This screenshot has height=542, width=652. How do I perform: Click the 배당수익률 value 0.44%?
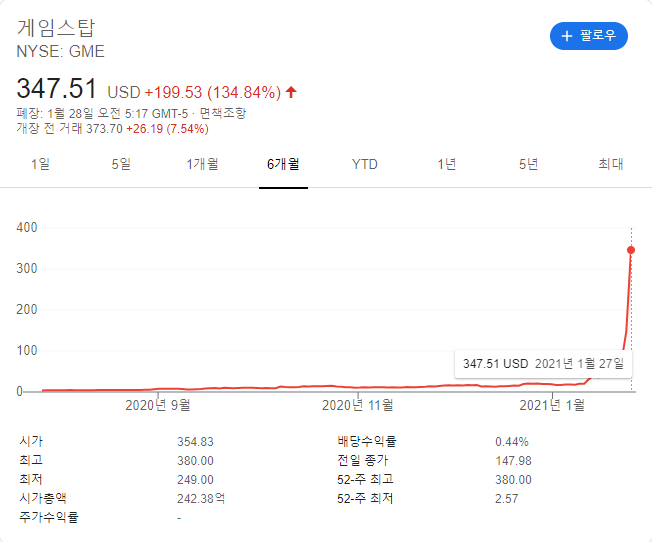point(512,442)
